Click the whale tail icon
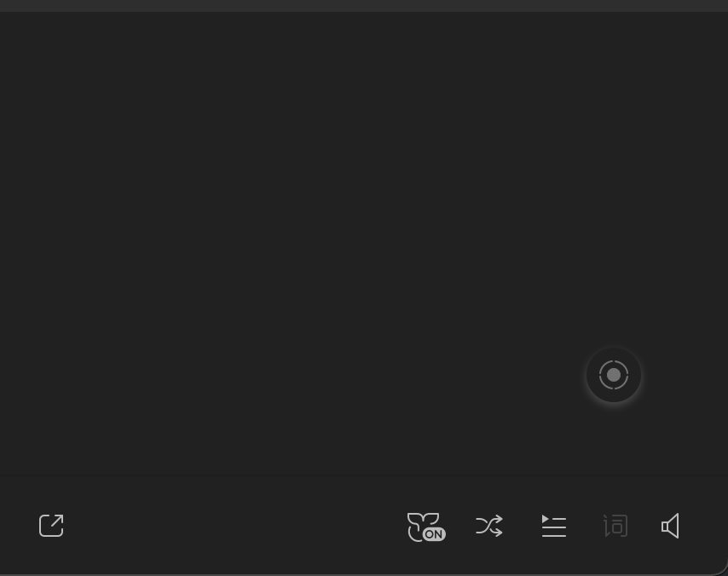 coord(421,523)
